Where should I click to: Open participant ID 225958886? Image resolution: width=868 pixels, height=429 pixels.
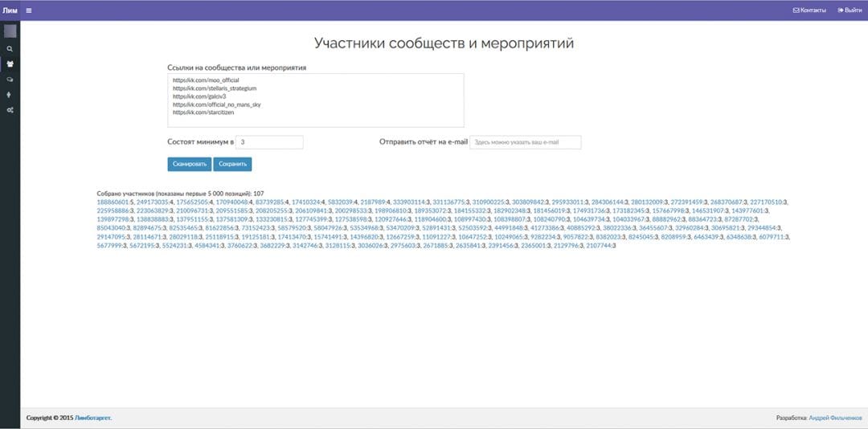click(113, 211)
